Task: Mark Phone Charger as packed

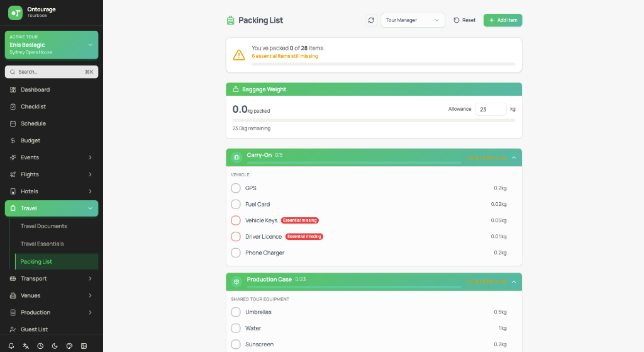Action: point(236,253)
